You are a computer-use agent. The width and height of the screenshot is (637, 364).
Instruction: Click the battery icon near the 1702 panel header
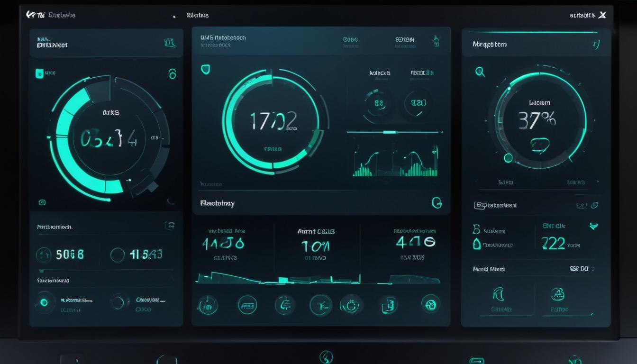click(436, 42)
